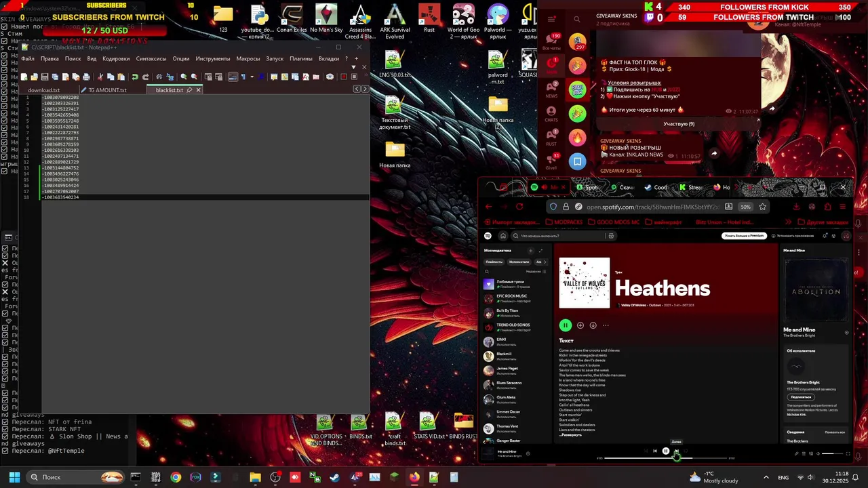The height and width of the screenshot is (488, 868).
Task: Click the Firefox back arrow
Action: 488,207
